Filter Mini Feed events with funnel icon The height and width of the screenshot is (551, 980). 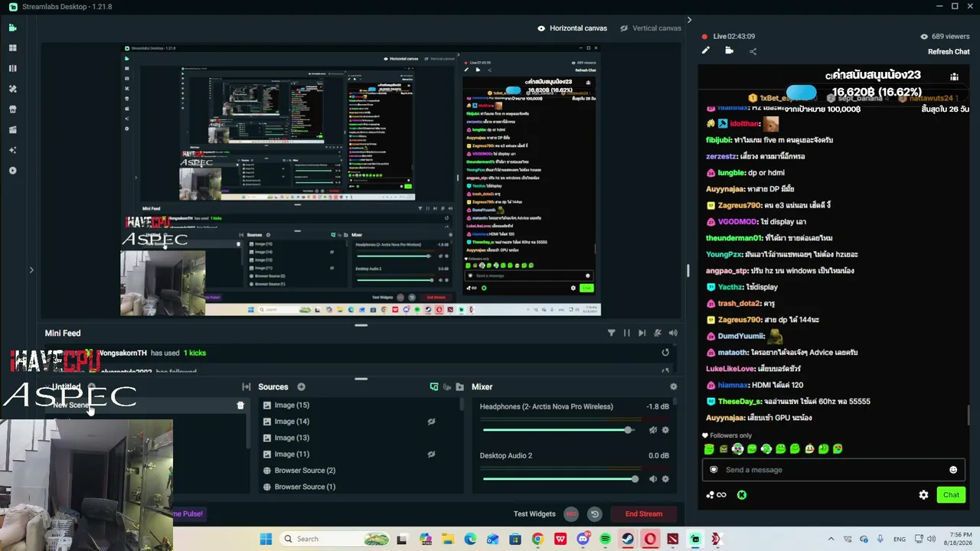pos(611,333)
